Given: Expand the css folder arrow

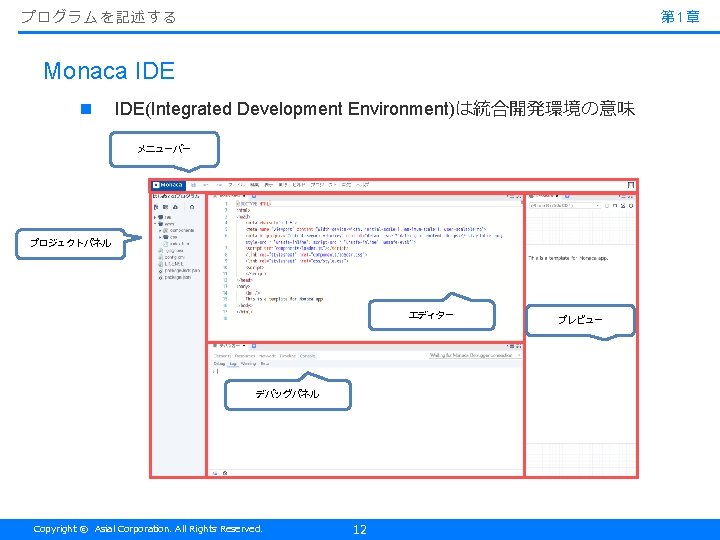Looking at the screenshot, I should point(160,237).
